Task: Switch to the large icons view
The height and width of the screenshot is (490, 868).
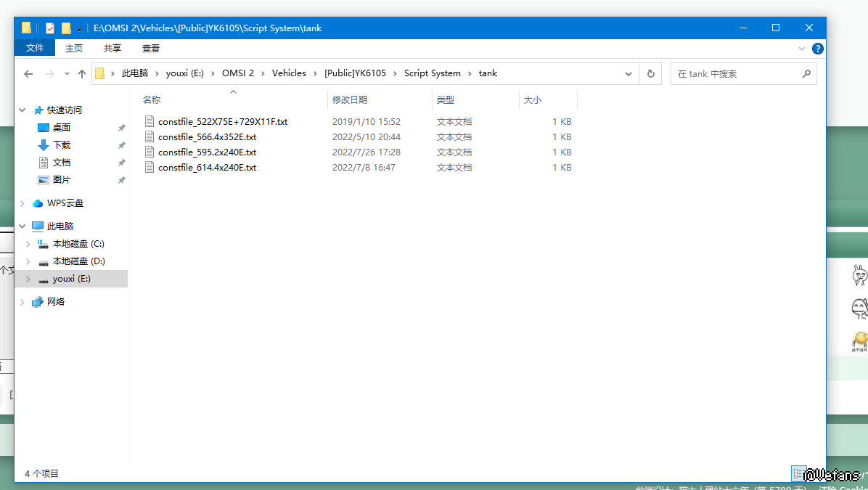Action: (815, 473)
